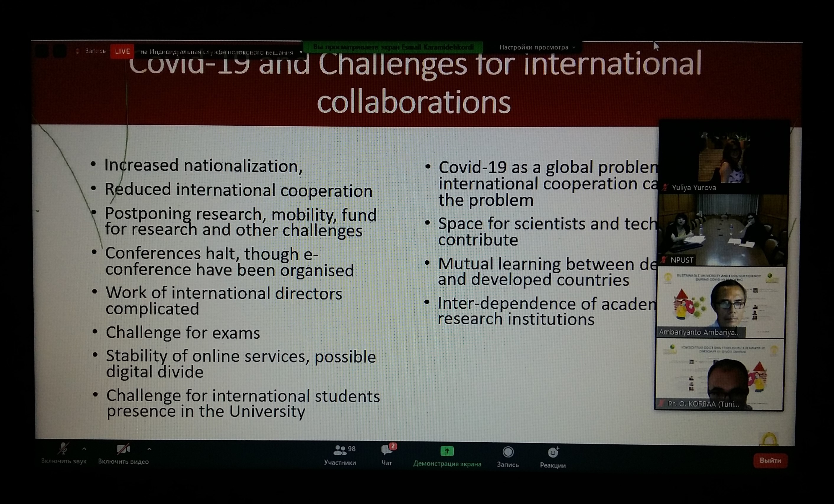Image resolution: width=834 pixels, height=504 pixels.
Task: Open Реакции reactions menu
Action: pos(553,458)
